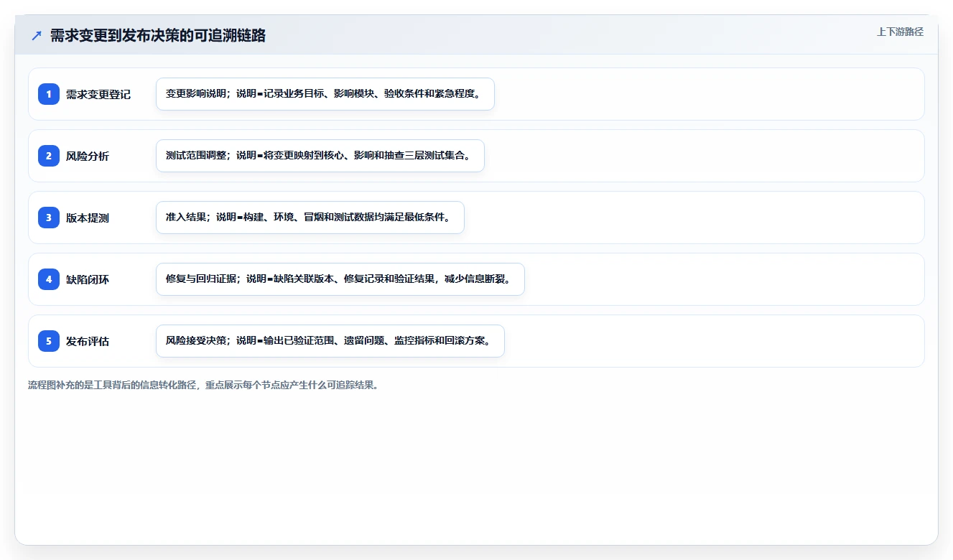
Task: Open the 准入结果 detail box
Action: 310,218
